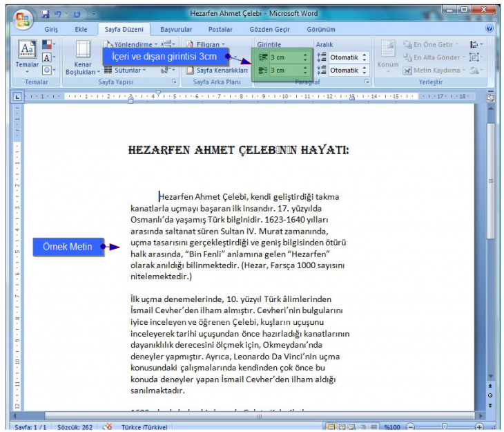Open the hyphenation dropdown
Viewport: 504px width, 432px height.
[168, 71]
